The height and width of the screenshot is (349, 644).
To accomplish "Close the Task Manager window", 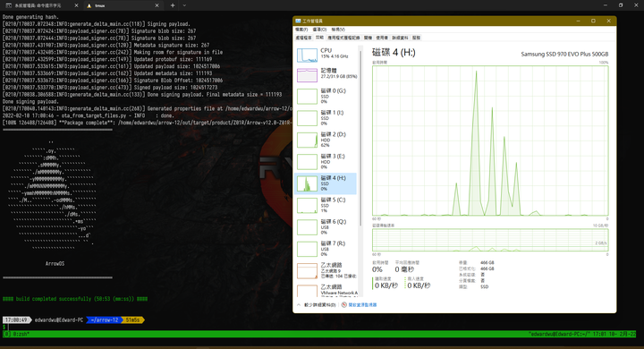I will point(609,21).
